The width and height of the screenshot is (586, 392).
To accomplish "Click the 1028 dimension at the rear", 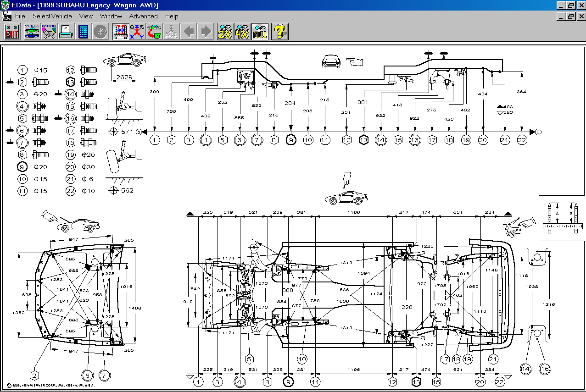I will 532,286.
